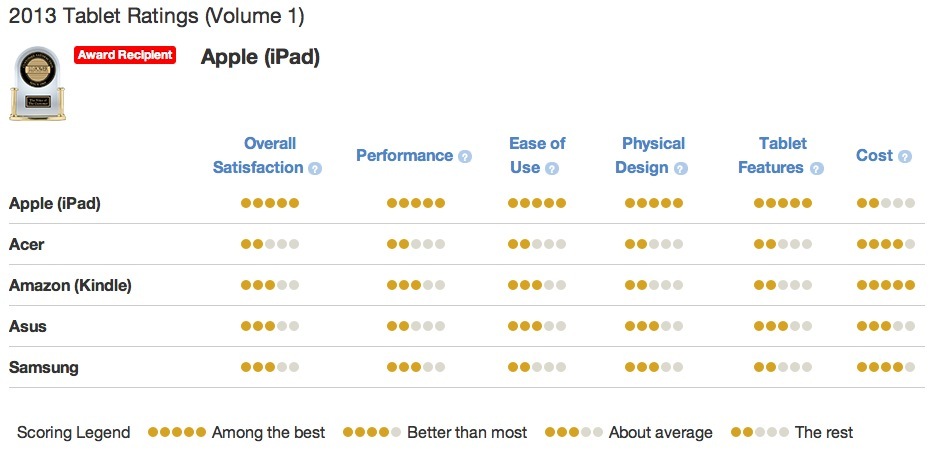
Task: Open the Overall Satisfaction column header link
Action: (x=258, y=155)
